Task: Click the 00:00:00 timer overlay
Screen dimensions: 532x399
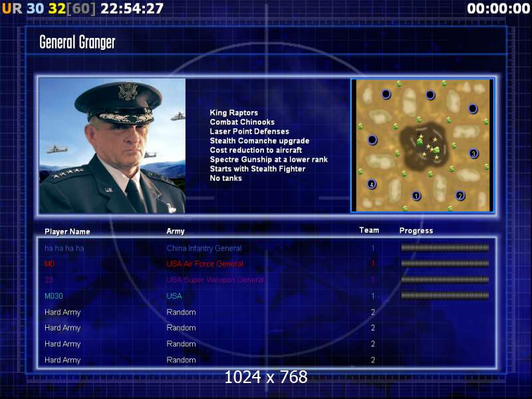Action: pyautogui.click(x=498, y=9)
